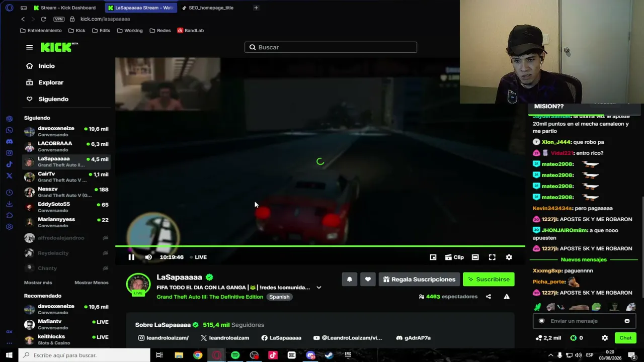Screen dimensions: 644x362
Task: Open Siguiendo in the sidebar
Action: [x=48, y=99]
